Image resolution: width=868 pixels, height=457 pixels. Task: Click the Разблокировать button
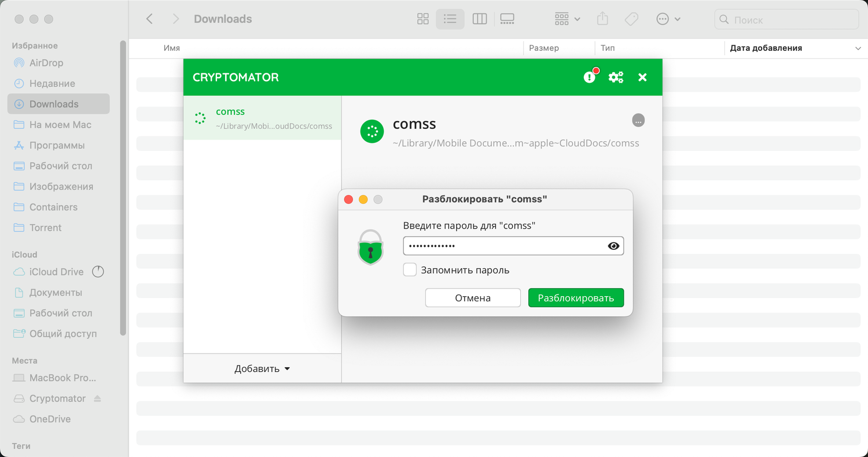pos(576,298)
